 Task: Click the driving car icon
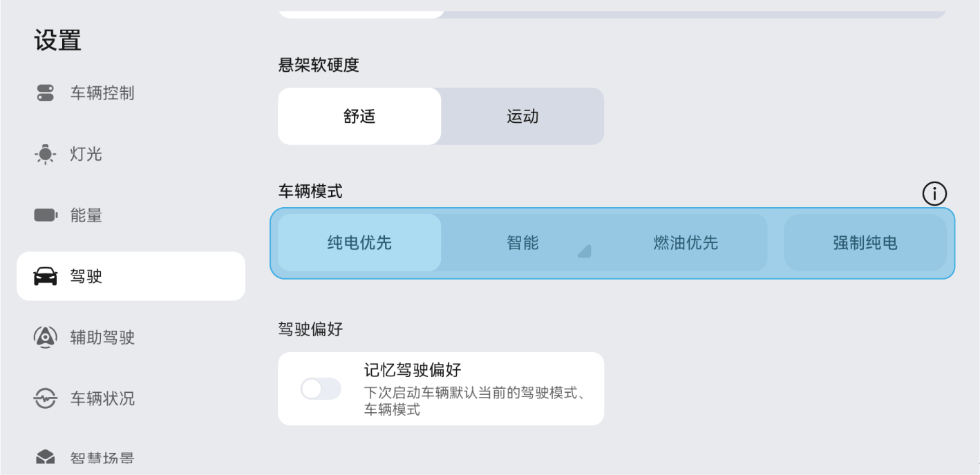pyautogui.click(x=45, y=277)
